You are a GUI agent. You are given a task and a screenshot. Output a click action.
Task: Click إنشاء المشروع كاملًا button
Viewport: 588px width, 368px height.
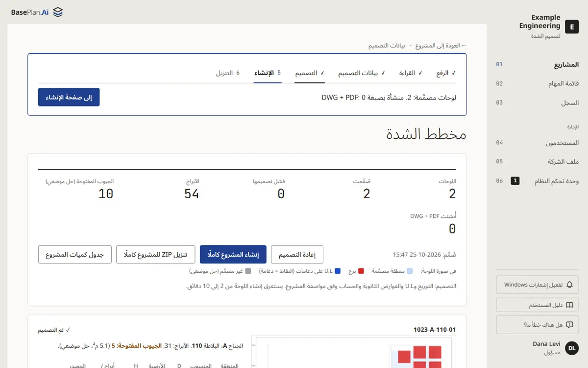[233, 255]
